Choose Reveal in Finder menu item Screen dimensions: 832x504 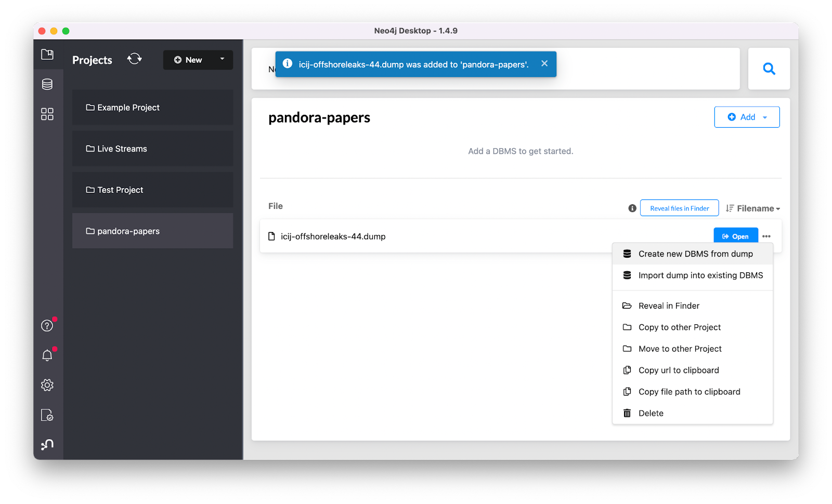click(x=693, y=306)
